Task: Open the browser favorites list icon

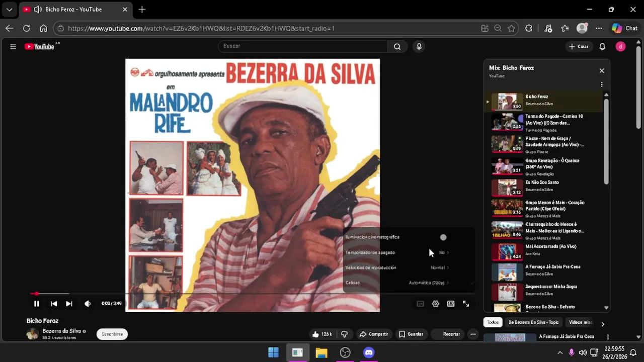Action: tap(565, 28)
